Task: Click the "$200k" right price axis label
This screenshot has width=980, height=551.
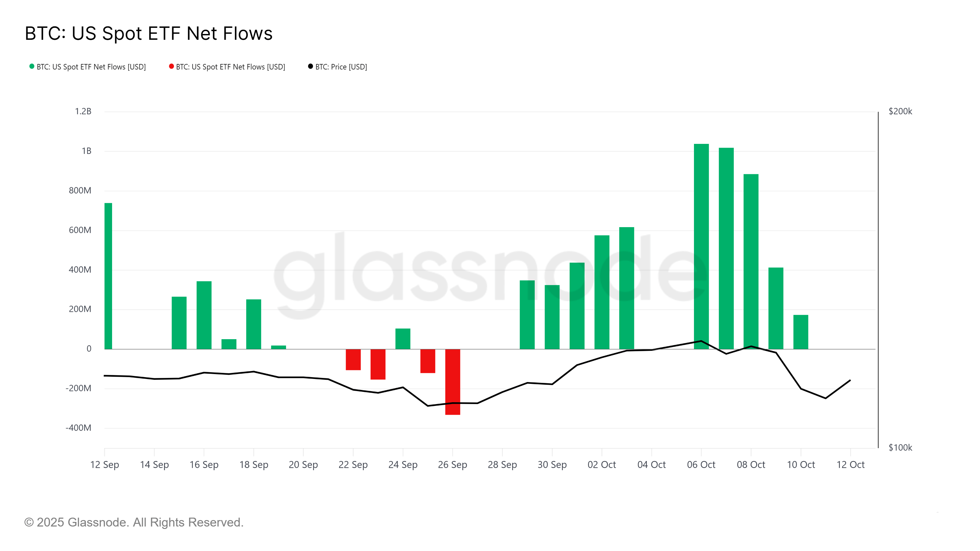Action: [x=900, y=111]
